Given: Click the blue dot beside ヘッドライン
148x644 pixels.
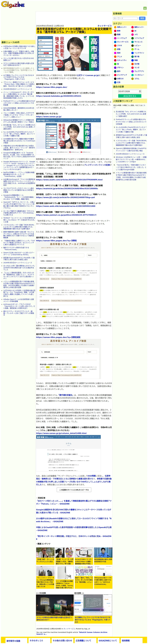Looking at the screenshot, I should [x=132, y=53].
